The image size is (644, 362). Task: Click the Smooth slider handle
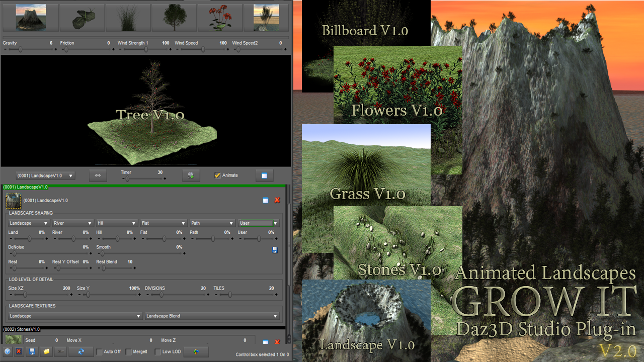[x=102, y=253]
